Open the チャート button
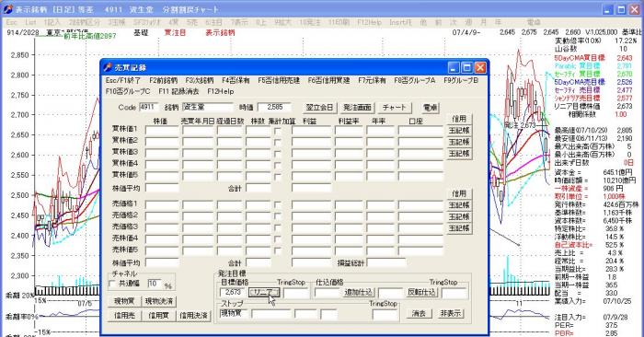The width and height of the screenshot is (644, 337). click(x=395, y=108)
